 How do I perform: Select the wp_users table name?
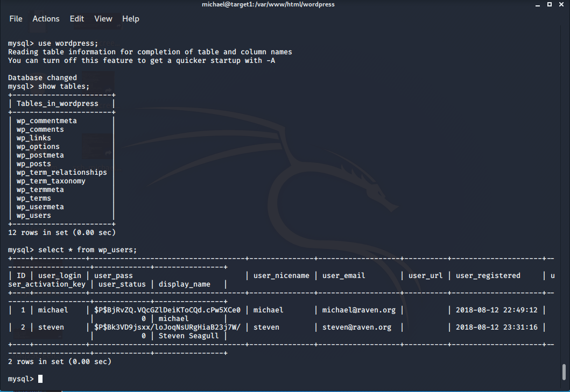pyautogui.click(x=33, y=216)
